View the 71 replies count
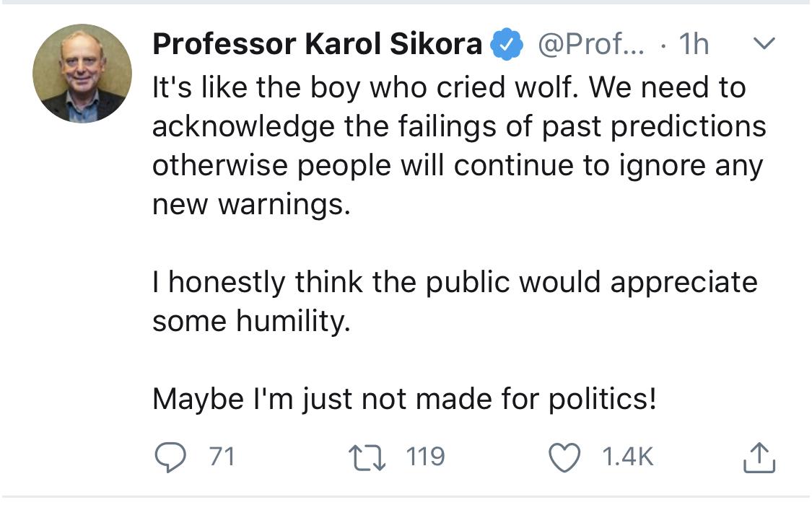The width and height of the screenshot is (812, 510). (222, 457)
